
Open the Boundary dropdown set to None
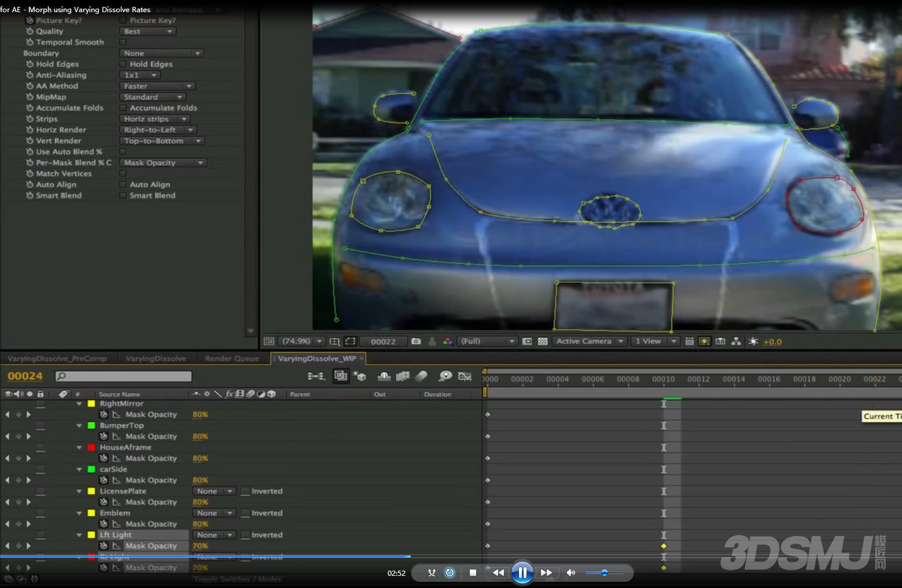pyautogui.click(x=161, y=53)
